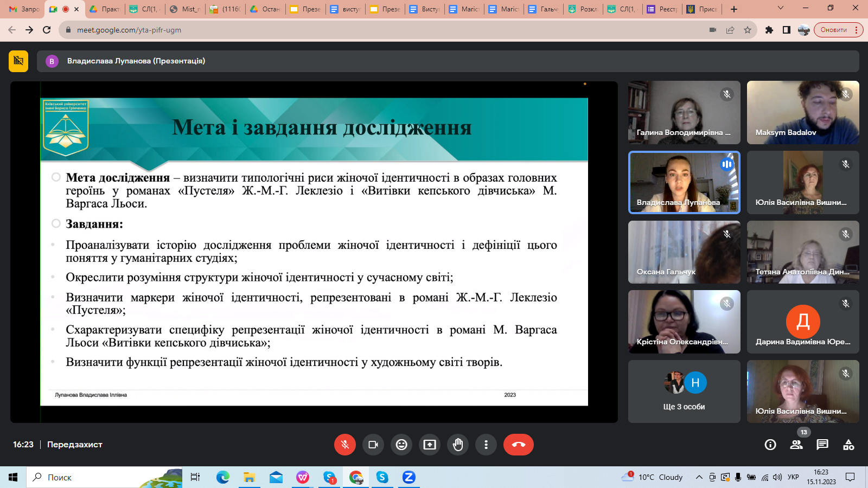Switch to the Реєстр browser tab

click(662, 9)
